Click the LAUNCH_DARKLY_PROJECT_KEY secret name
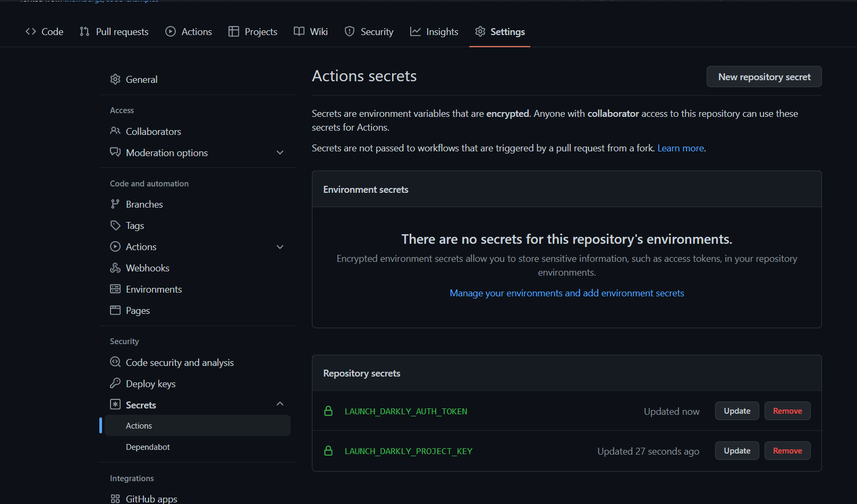 pos(409,451)
